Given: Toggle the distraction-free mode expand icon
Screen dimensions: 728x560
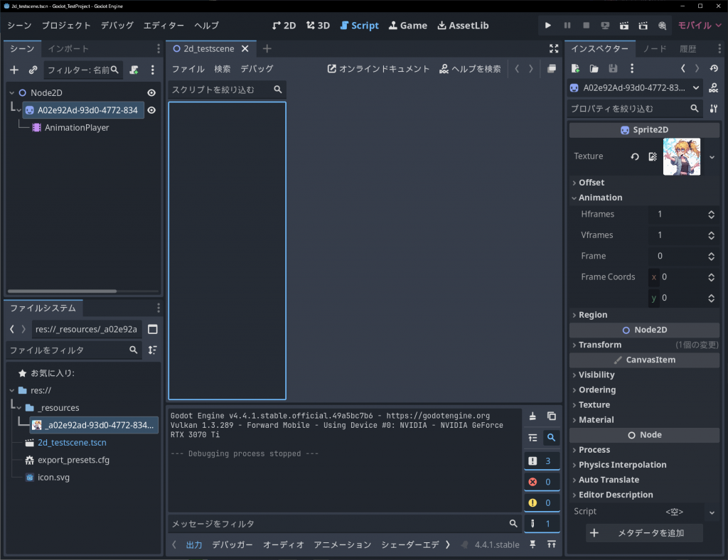Looking at the screenshot, I should pyautogui.click(x=554, y=49).
